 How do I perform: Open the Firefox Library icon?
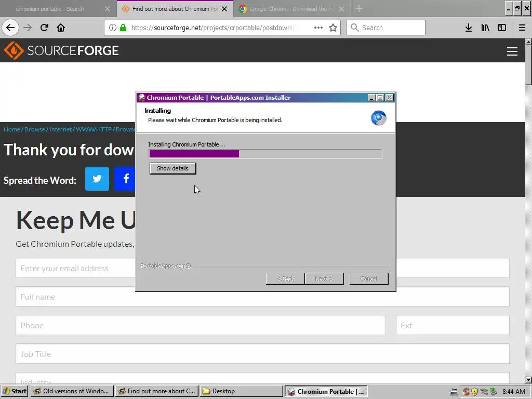485,28
